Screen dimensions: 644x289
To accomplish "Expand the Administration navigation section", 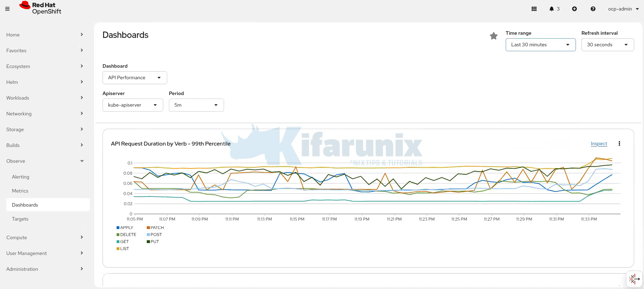I will [45, 269].
